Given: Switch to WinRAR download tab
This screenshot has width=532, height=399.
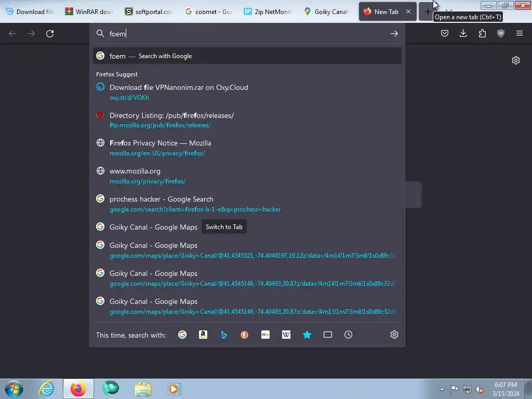Looking at the screenshot, I should click(x=90, y=11).
